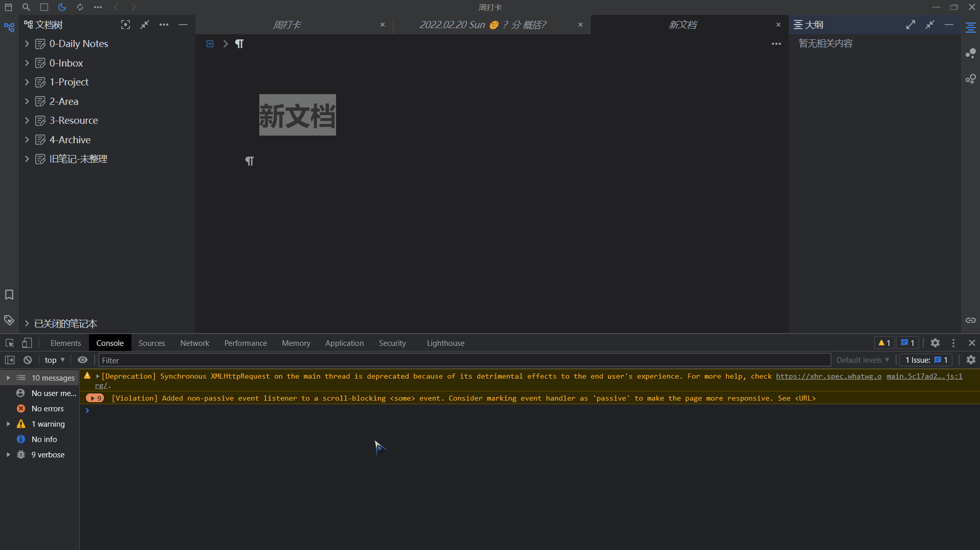Screen dimensions: 980x550
Task: Clear the console with clear icon
Action: coord(28,360)
